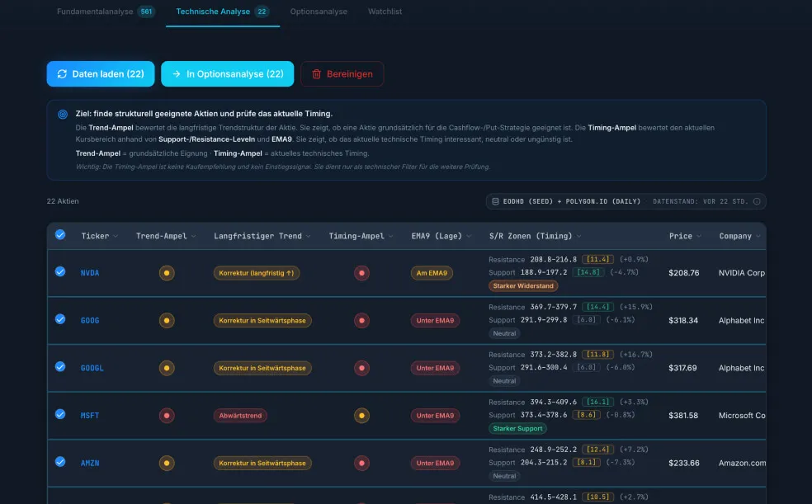This screenshot has width=812, height=504.
Task: Click the info icon after Datenstand
Action: [x=757, y=201]
